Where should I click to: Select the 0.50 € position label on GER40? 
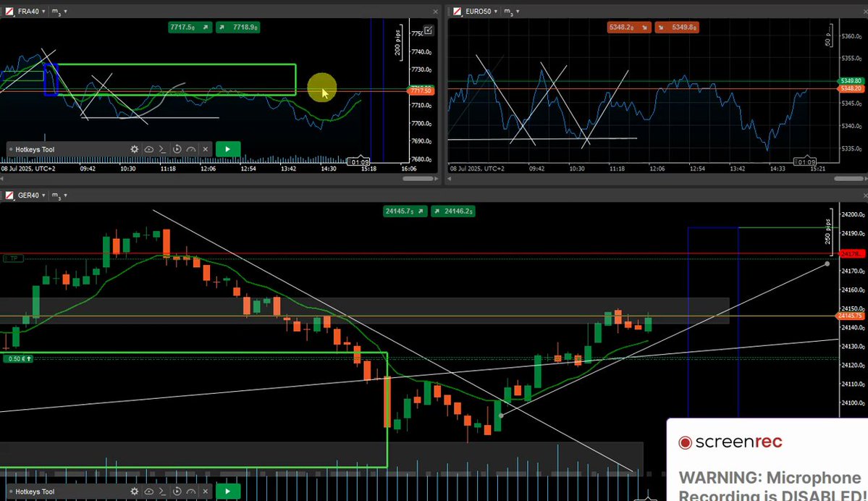point(17,358)
